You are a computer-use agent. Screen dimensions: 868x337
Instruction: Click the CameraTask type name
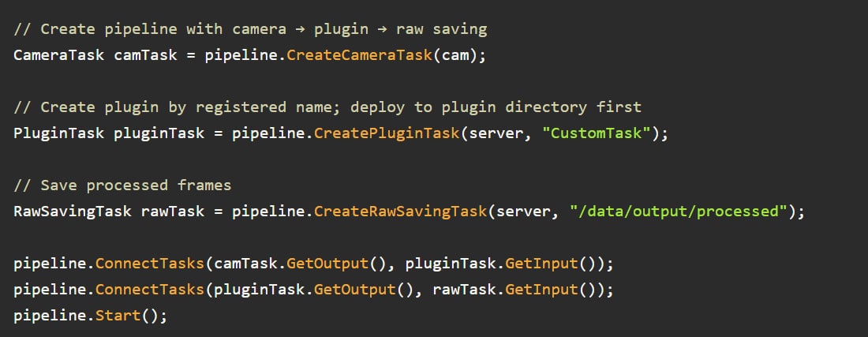[x=58, y=55]
